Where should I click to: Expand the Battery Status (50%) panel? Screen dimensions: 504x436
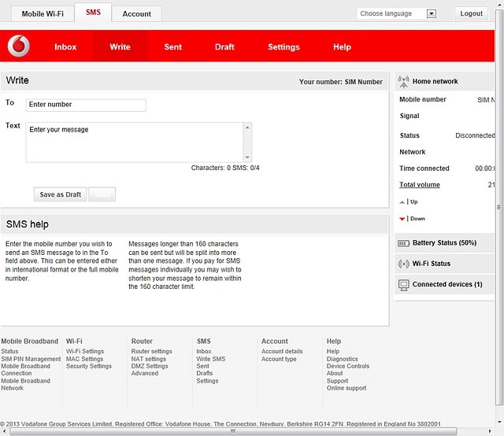(x=444, y=243)
